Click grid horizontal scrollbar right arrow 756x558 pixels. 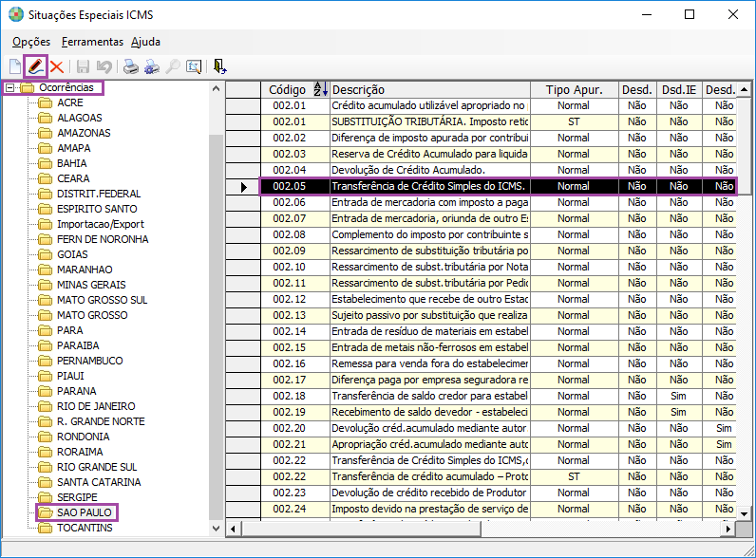click(728, 530)
